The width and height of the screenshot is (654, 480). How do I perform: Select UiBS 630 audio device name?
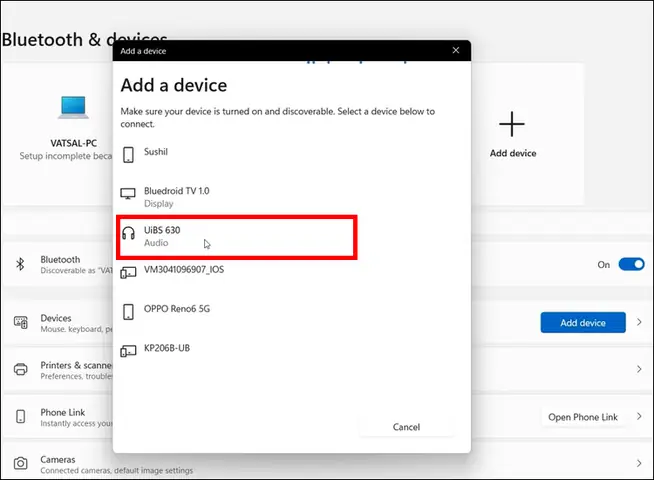(162, 230)
